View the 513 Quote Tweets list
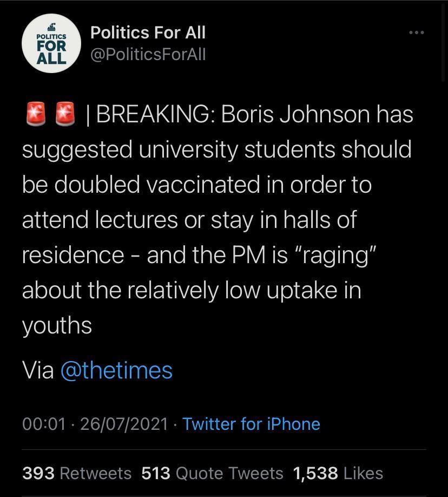The image size is (448, 497). click(212, 473)
